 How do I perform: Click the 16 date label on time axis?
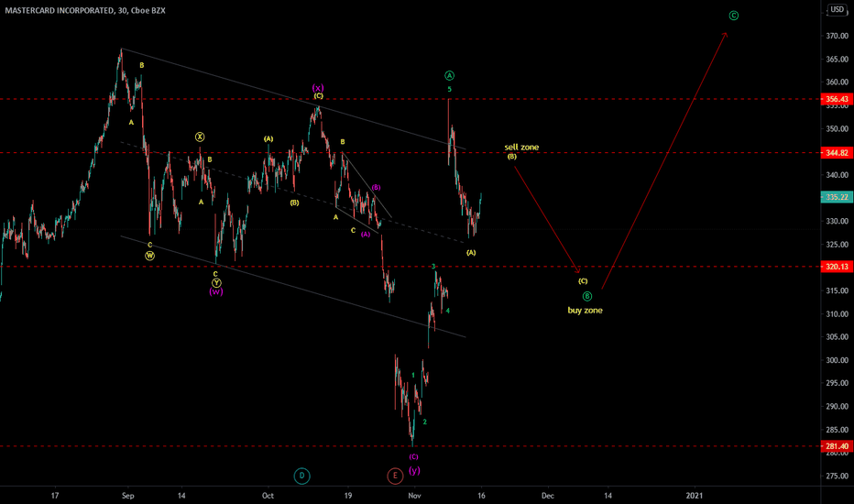click(481, 496)
